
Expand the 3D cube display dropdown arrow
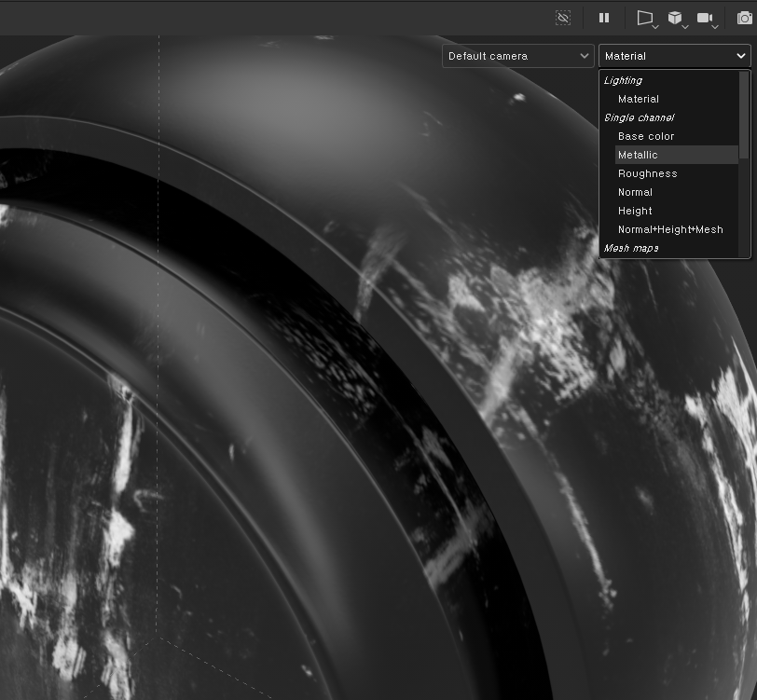click(x=685, y=27)
